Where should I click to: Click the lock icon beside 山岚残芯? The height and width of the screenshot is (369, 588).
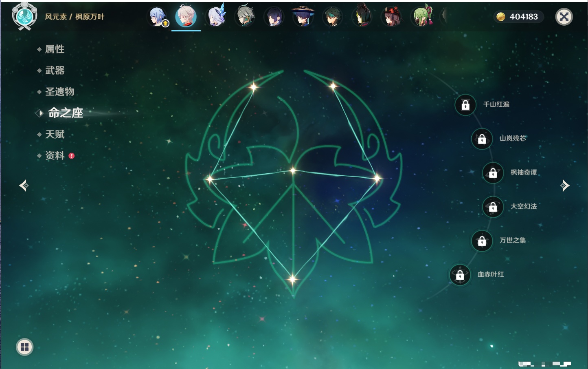click(482, 139)
